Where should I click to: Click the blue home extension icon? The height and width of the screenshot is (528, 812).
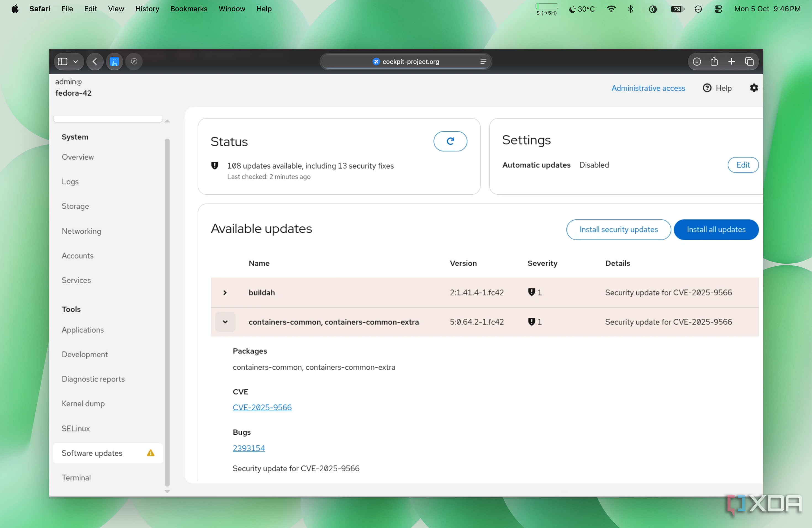[115, 61]
